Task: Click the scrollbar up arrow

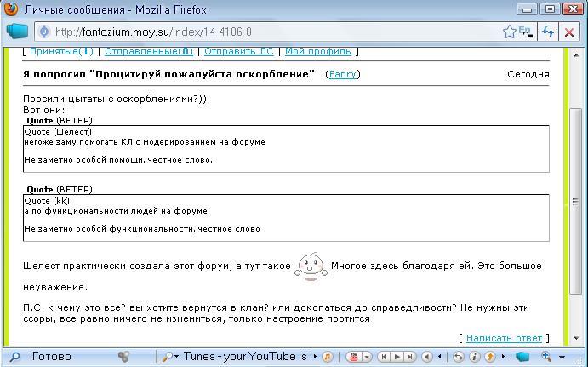Action: click(575, 55)
